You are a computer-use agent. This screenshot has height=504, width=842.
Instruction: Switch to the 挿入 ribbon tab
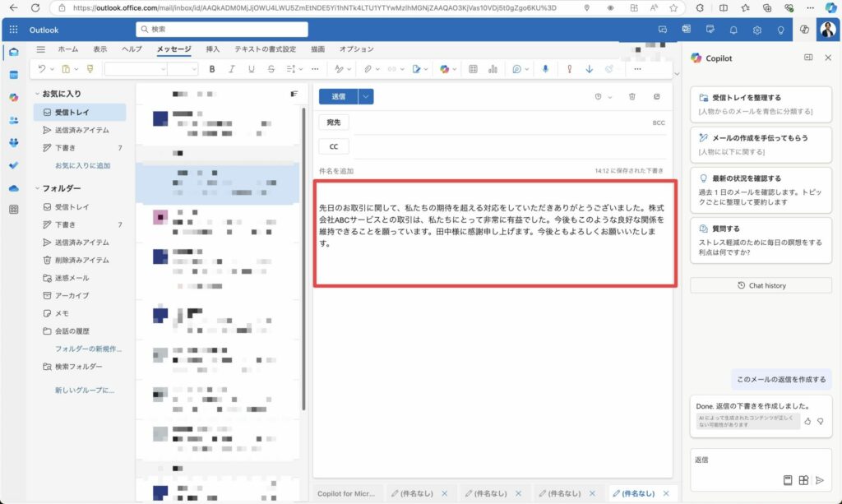click(213, 49)
